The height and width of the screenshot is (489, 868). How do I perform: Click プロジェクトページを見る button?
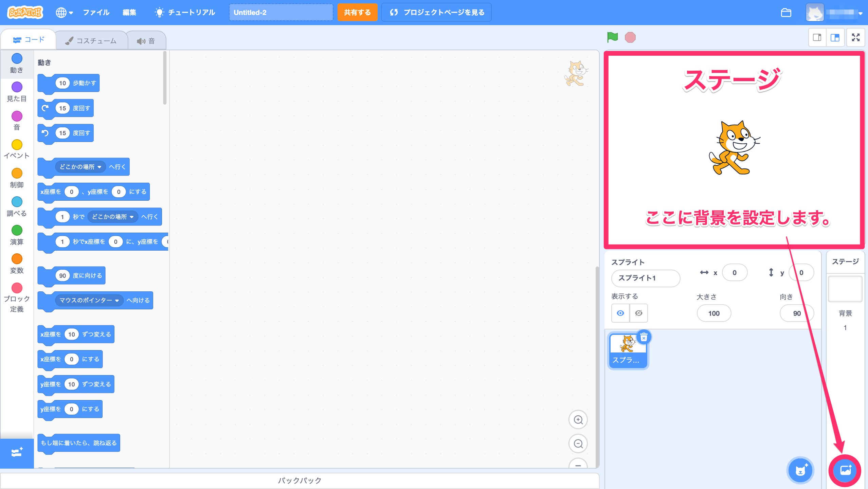tap(436, 13)
